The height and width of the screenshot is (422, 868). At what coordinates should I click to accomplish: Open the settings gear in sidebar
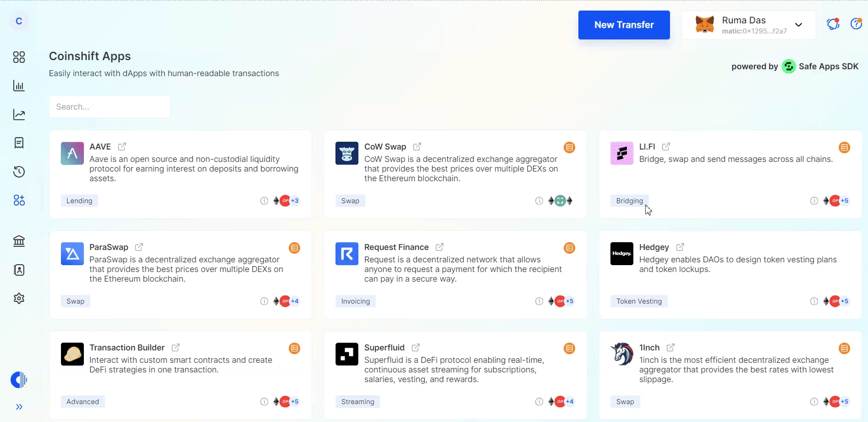[19, 299]
